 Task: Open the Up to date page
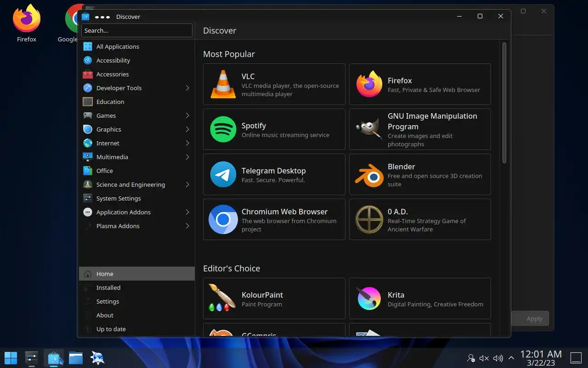pos(137,329)
